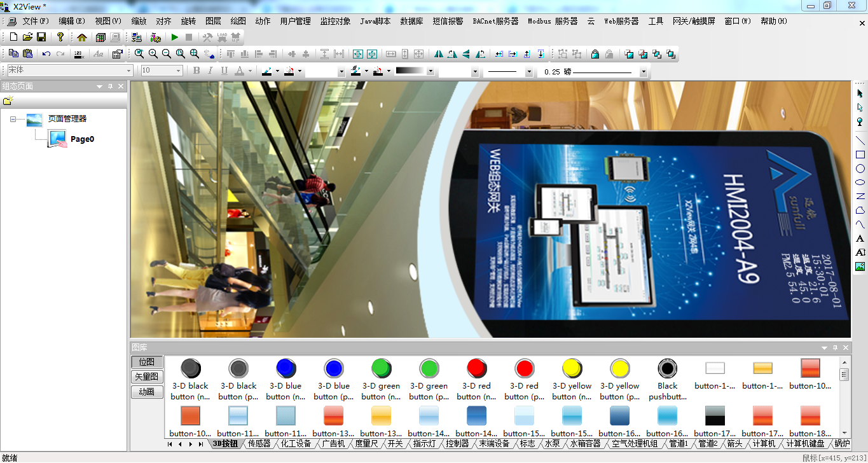Image resolution: width=868 pixels, height=463 pixels.
Task: Click the zoom out magnifier icon
Action: click(167, 54)
